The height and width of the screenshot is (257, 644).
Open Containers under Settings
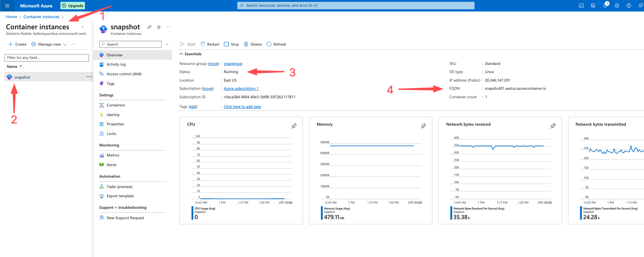[116, 105]
